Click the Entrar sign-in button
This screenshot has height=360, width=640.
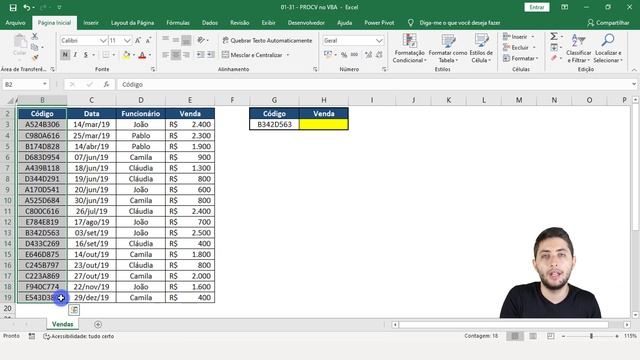(537, 7)
